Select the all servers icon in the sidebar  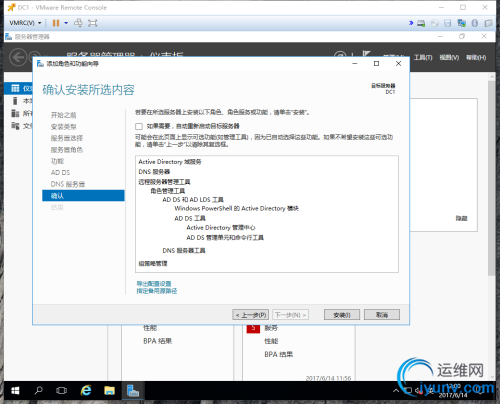tap(15, 113)
